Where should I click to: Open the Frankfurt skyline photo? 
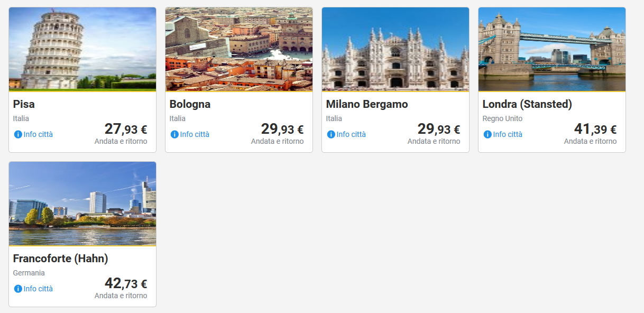coord(82,203)
